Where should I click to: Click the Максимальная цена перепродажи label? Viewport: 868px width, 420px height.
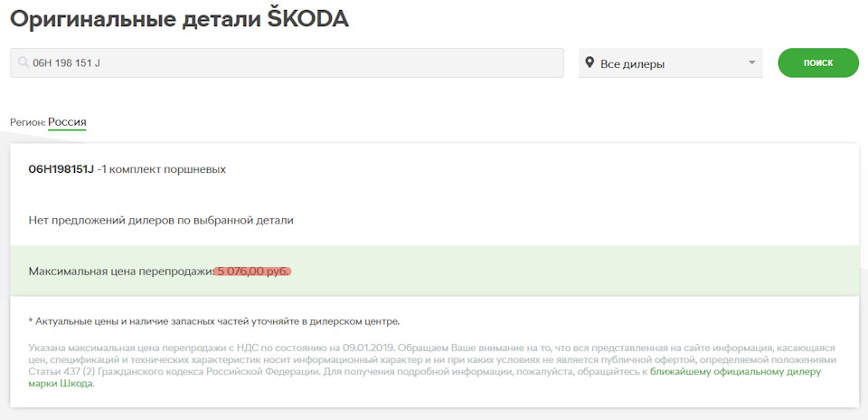(x=120, y=271)
